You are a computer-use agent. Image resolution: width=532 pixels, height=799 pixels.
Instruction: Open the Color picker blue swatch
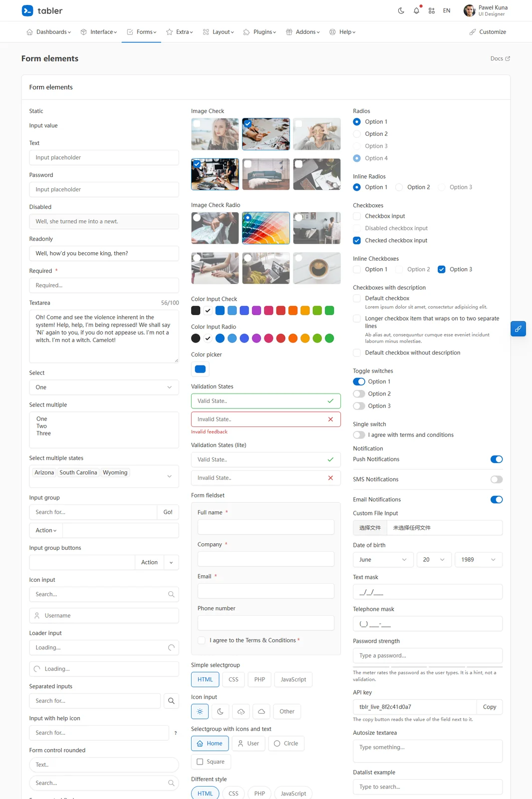point(200,370)
